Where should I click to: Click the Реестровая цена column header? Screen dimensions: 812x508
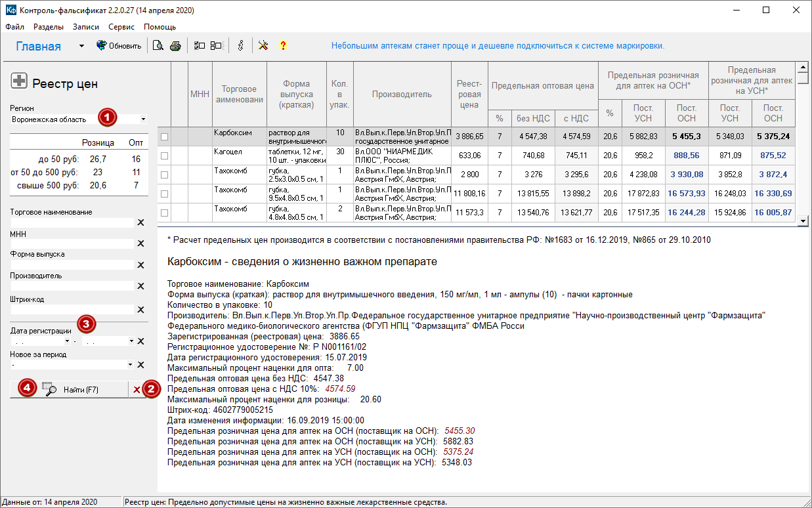tap(469, 94)
